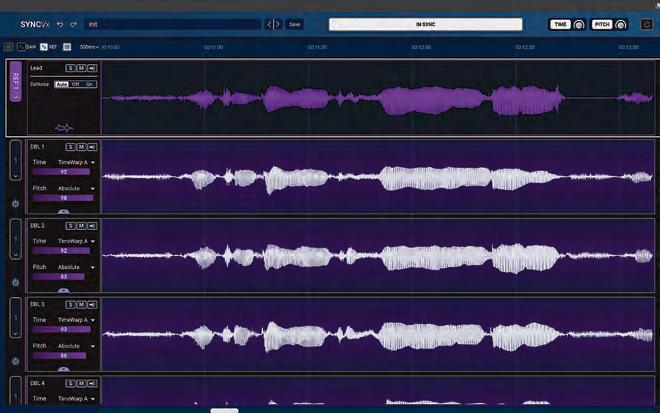Mute the Lead track
660x413 pixels.
point(81,68)
